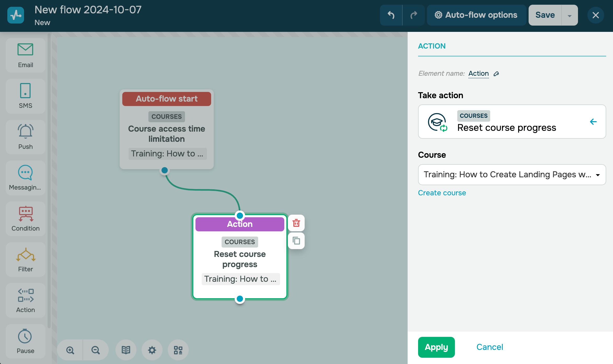
Task: Click the undo arrow button
Action: pyautogui.click(x=391, y=15)
